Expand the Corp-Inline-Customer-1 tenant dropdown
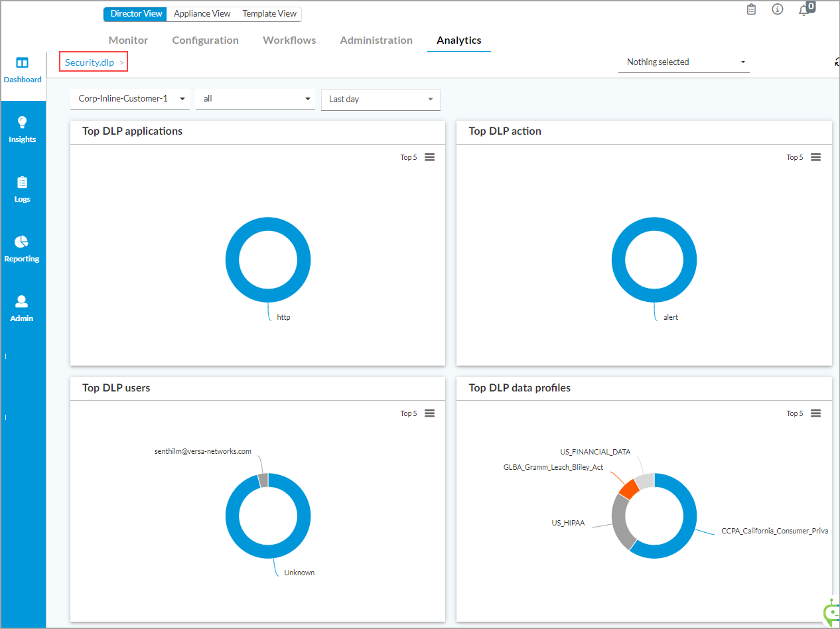This screenshot has width=840, height=629. pos(129,99)
